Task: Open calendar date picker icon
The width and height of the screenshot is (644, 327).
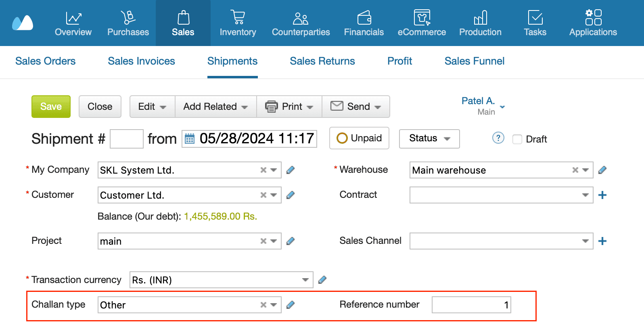Action: point(190,139)
